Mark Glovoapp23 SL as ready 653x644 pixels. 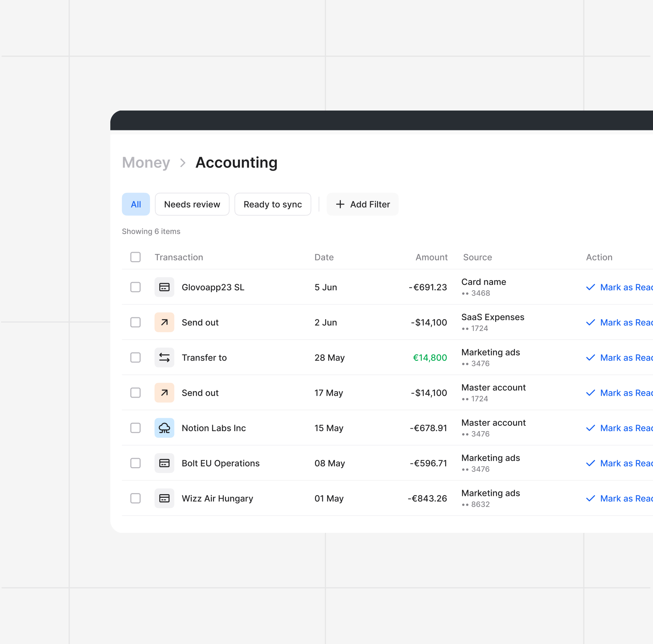pos(619,287)
